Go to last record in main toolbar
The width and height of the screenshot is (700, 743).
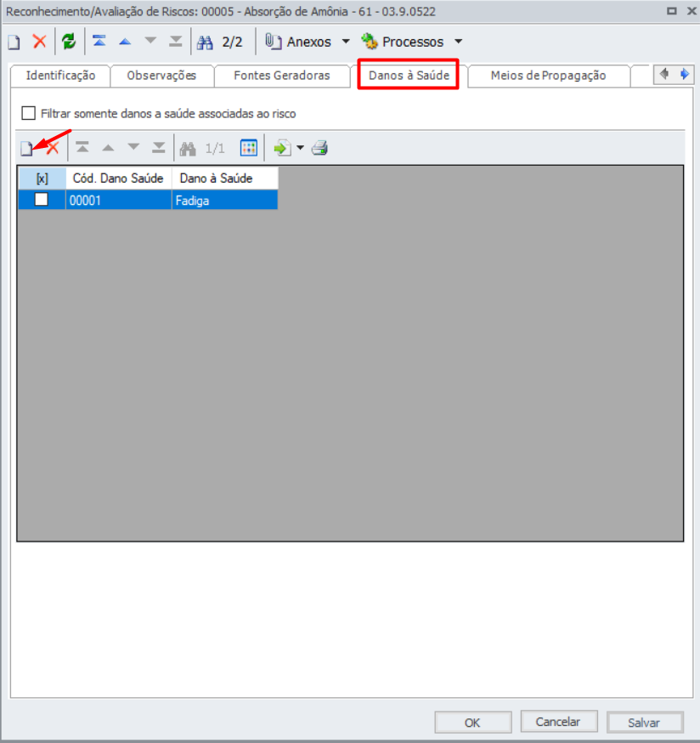click(176, 41)
